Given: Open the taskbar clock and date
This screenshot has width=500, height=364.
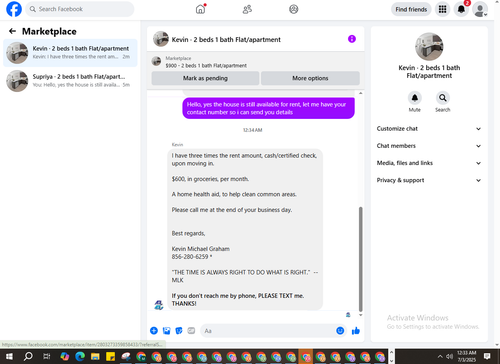Looking at the screenshot, I should [x=467, y=356].
